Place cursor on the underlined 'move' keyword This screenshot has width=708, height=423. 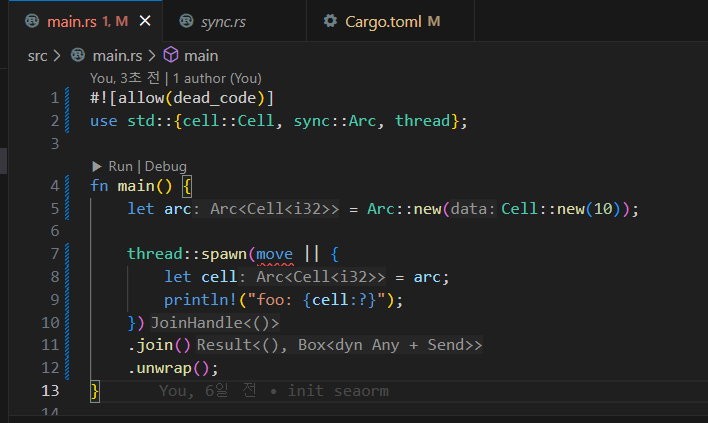[274, 253]
